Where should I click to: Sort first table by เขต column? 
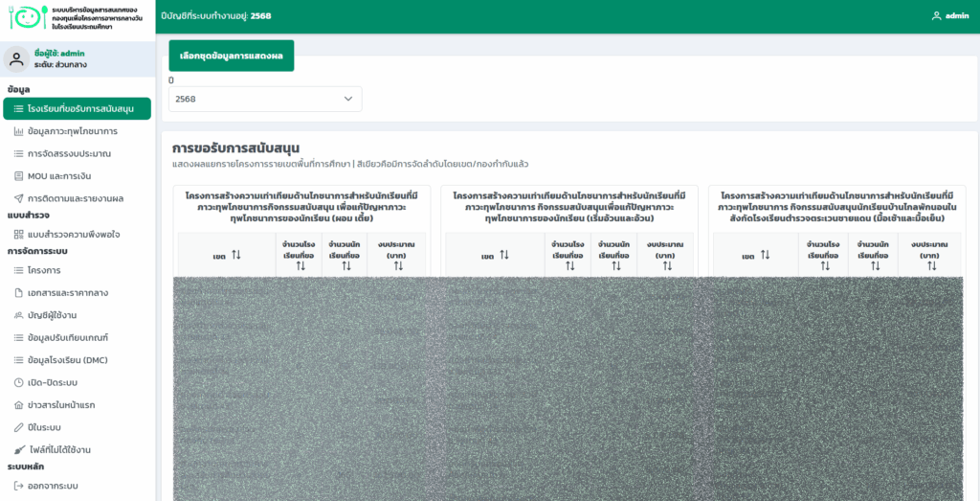coord(235,255)
